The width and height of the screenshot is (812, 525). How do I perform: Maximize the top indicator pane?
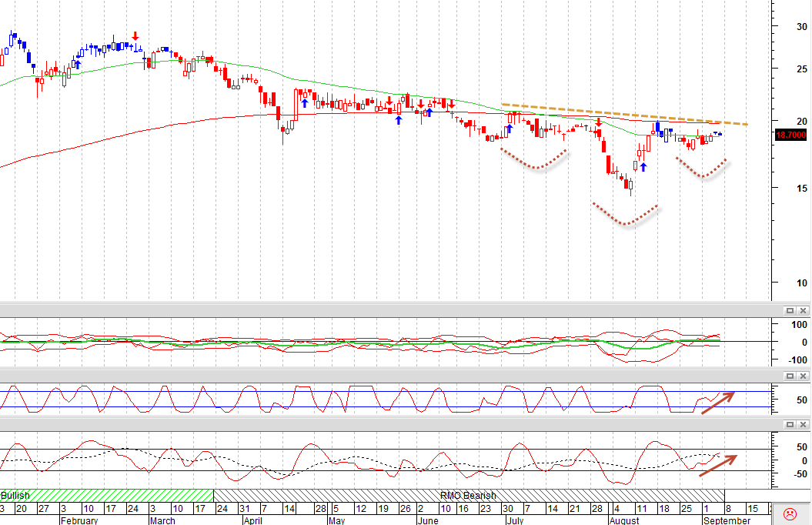[790, 311]
